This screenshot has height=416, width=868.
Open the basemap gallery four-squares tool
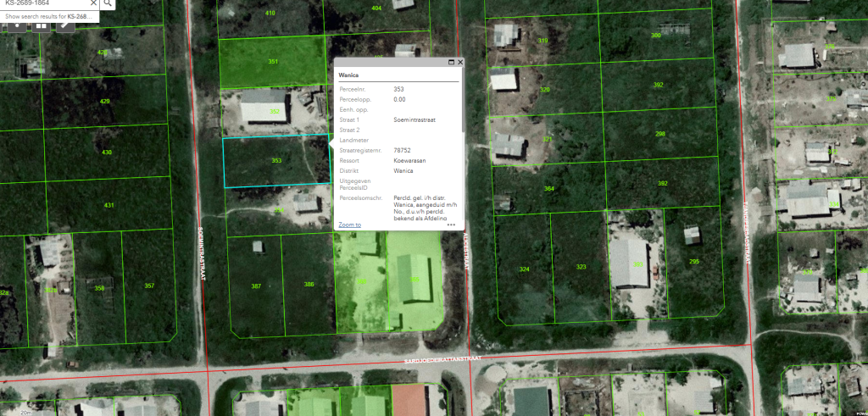click(41, 25)
